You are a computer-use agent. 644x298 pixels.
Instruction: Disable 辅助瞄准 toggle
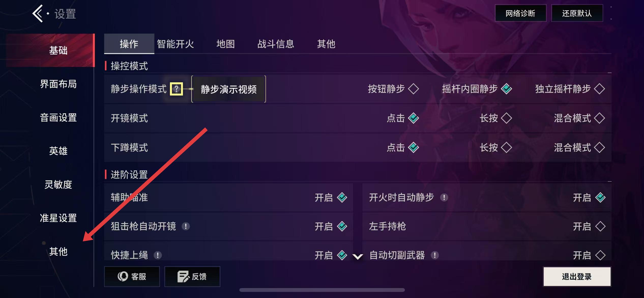click(342, 197)
